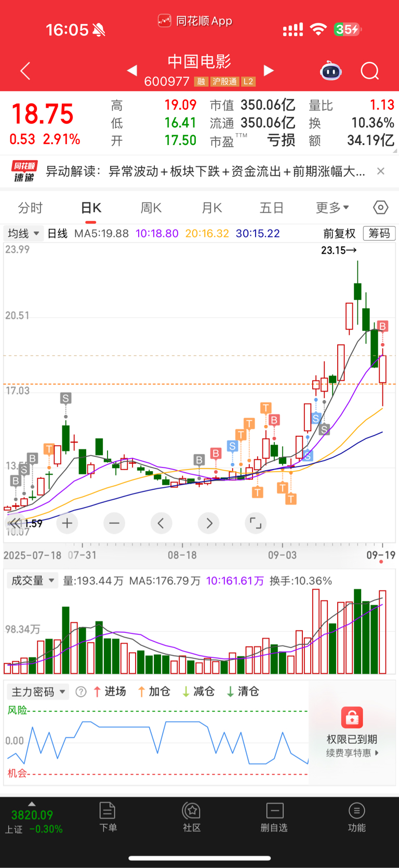Expand chart to fullscreen landscape

(x=256, y=523)
